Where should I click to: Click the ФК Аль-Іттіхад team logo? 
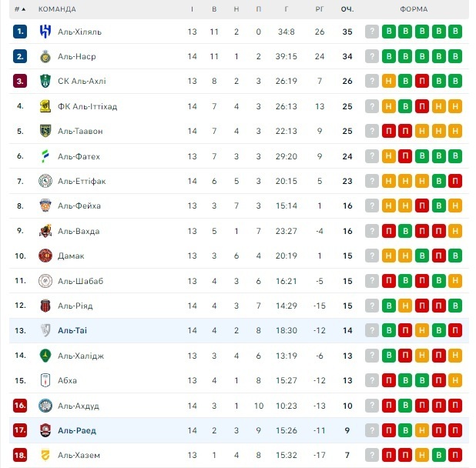click(45, 106)
